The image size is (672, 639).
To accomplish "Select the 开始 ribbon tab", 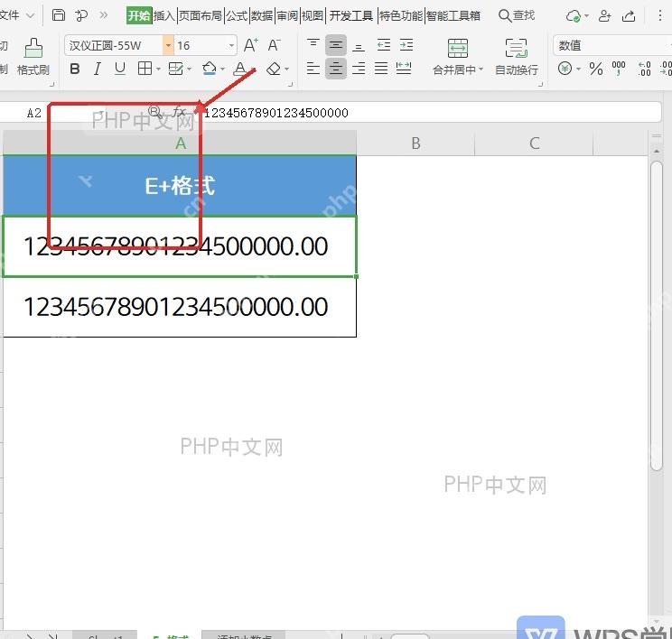I will (x=139, y=16).
